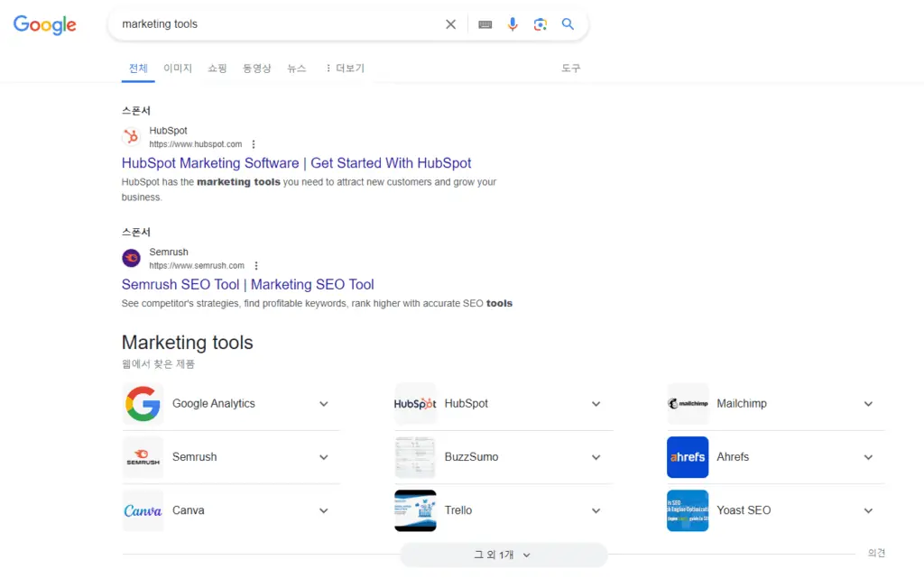Search by image with Google Lens icon

[541, 24]
